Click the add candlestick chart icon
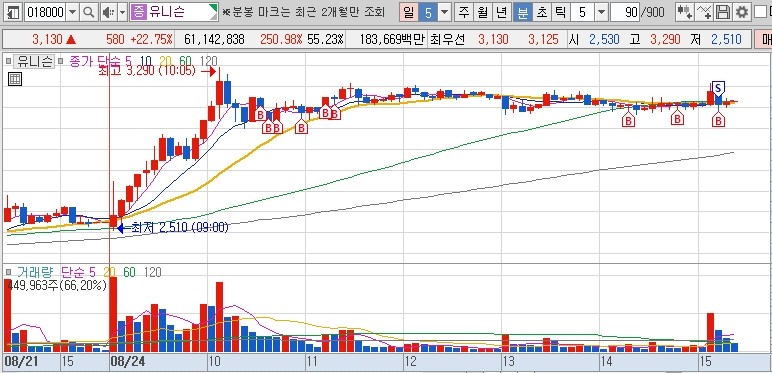 point(684,13)
